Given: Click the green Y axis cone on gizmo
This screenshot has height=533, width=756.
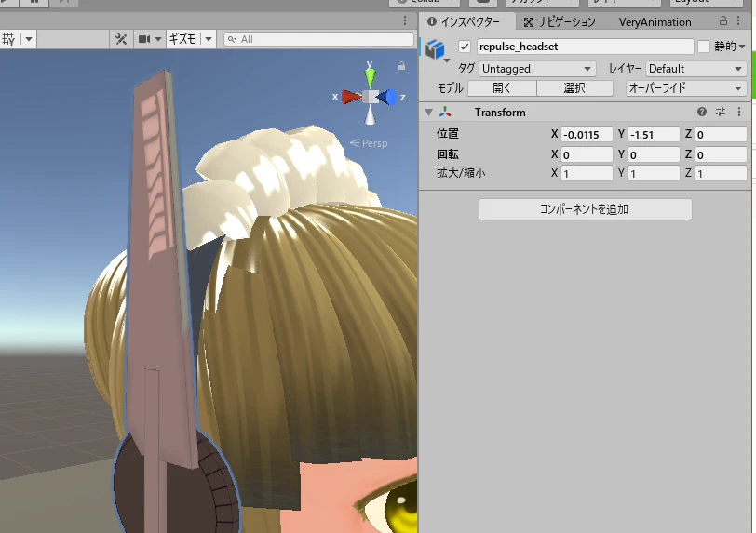Looking at the screenshot, I should [x=370, y=77].
